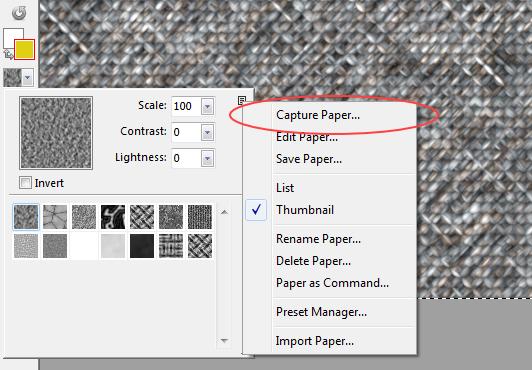Click the swap colors arrow icon
The width and height of the screenshot is (532, 370).
pos(8,54)
